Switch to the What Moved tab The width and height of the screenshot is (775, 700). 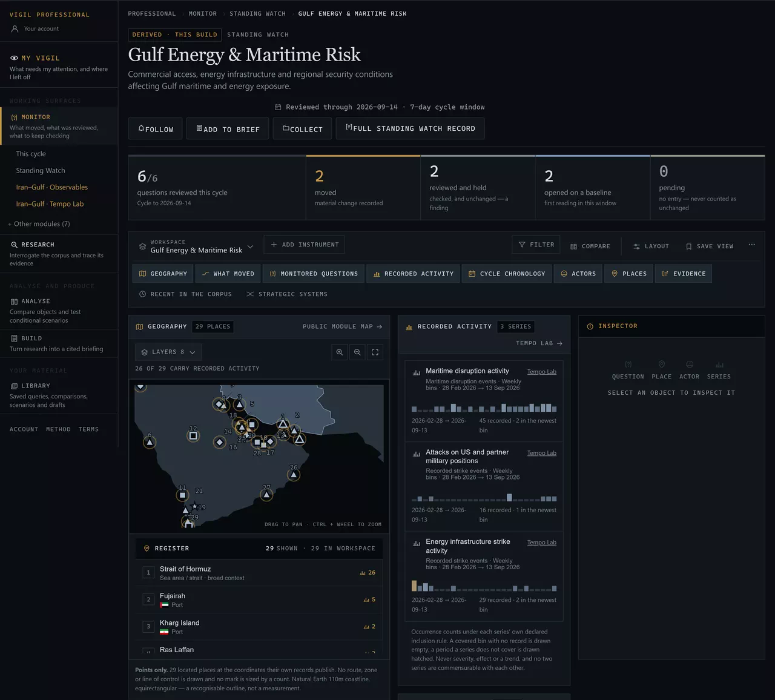pos(228,274)
